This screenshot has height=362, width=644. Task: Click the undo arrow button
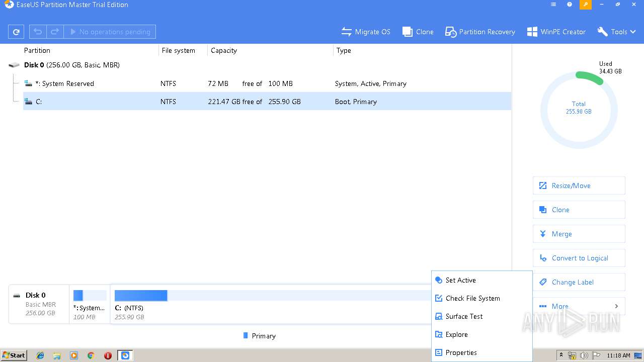pyautogui.click(x=38, y=32)
